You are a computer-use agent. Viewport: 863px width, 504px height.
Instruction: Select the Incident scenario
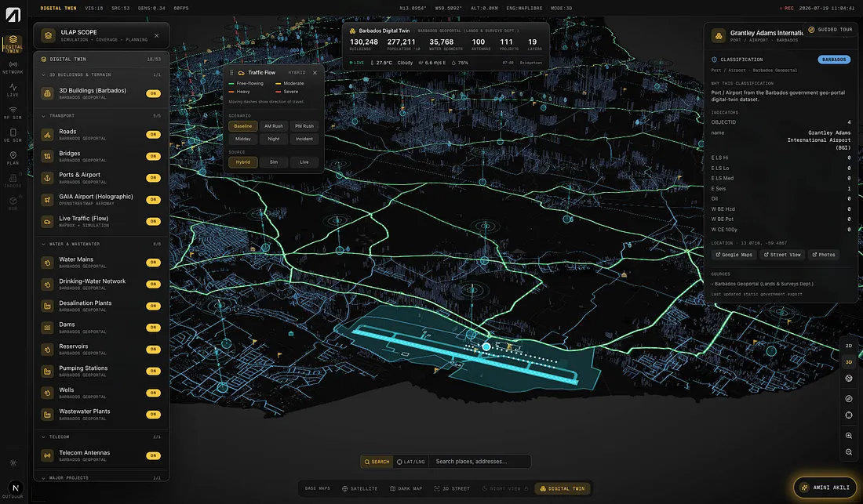(x=304, y=139)
